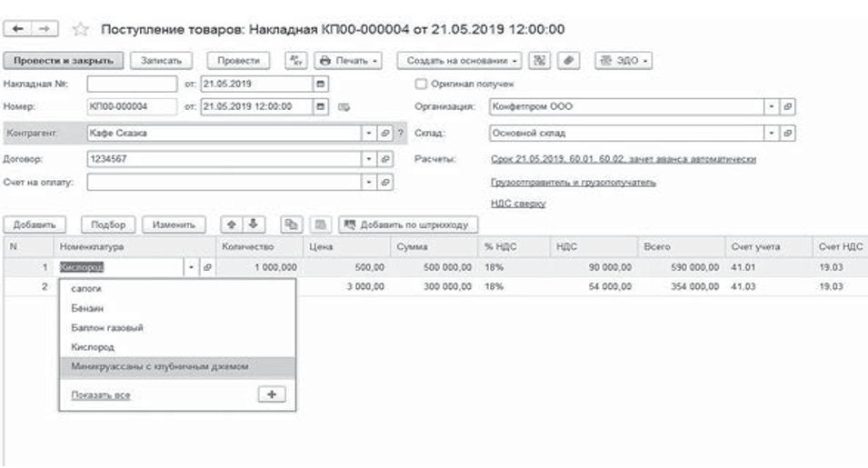868x468 pixels.
Task: Open the Создать на основании menu
Action: (462, 60)
